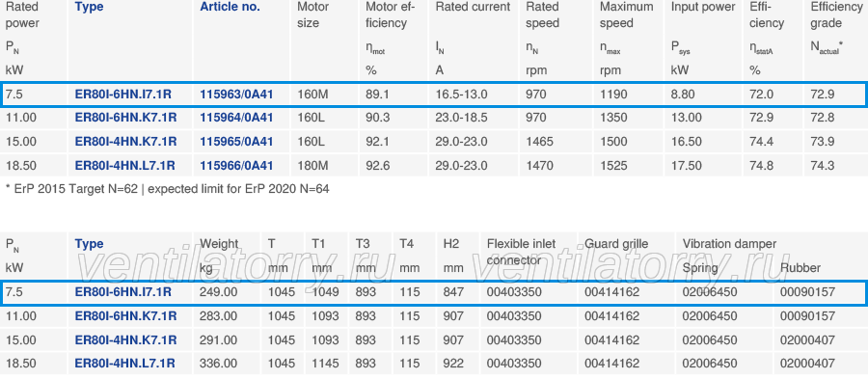Select maximum speed value 1350

click(613, 118)
